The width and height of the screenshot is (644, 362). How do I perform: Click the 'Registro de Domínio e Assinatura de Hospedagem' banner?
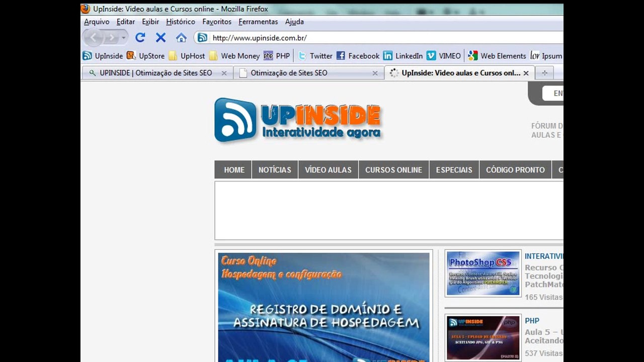tap(324, 307)
